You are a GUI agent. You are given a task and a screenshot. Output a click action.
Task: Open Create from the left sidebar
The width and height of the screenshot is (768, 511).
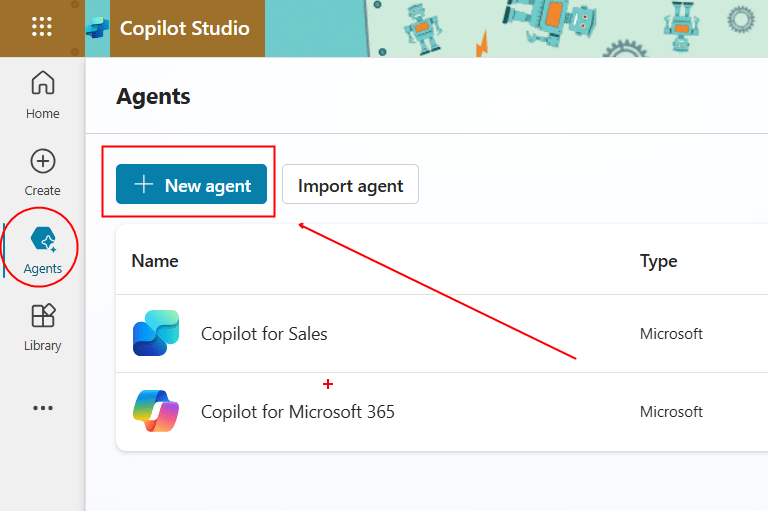click(43, 172)
